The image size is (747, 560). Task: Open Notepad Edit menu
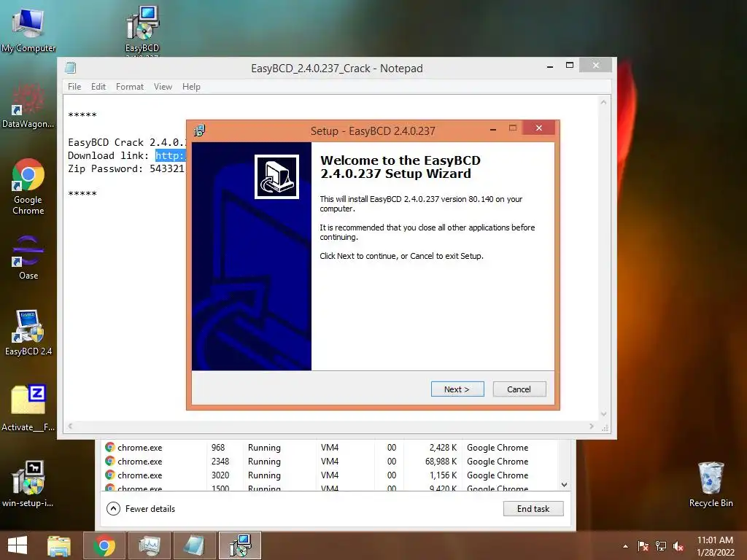tap(98, 87)
